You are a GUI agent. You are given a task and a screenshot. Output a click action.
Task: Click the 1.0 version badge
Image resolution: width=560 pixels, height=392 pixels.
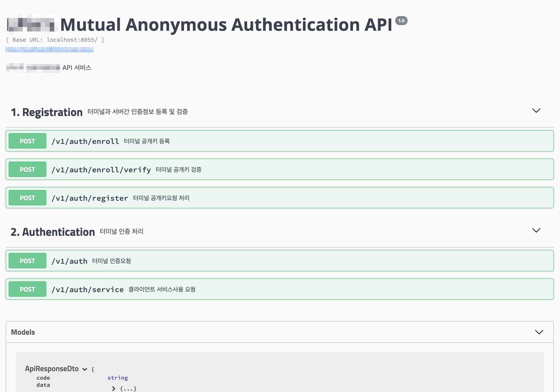[401, 21]
